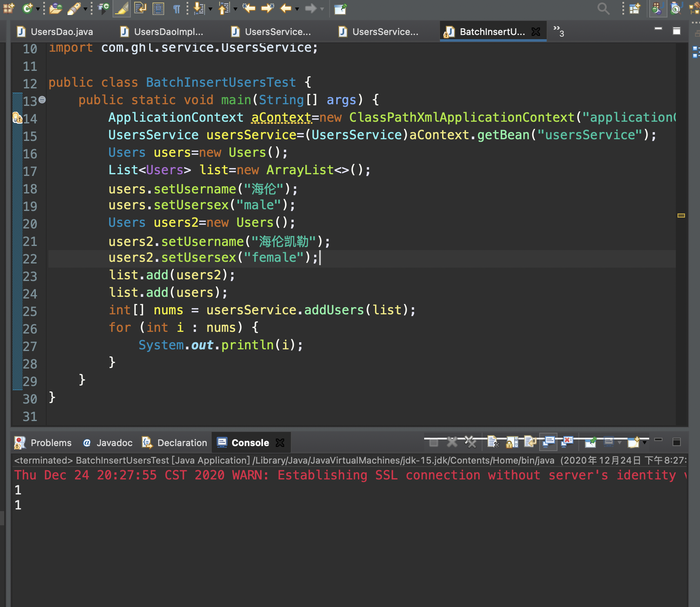This screenshot has width=700, height=607.
Task: Go to Previous Annotation arrow icon
Action: [x=224, y=8]
